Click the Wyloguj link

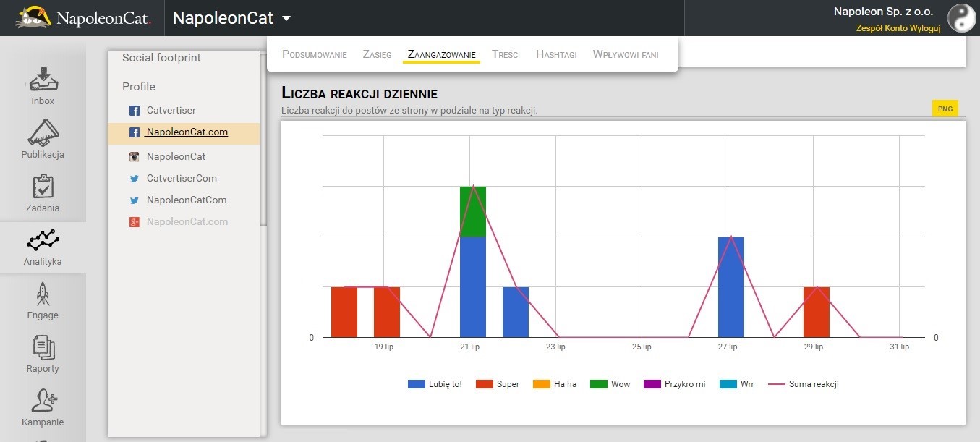pos(925,28)
